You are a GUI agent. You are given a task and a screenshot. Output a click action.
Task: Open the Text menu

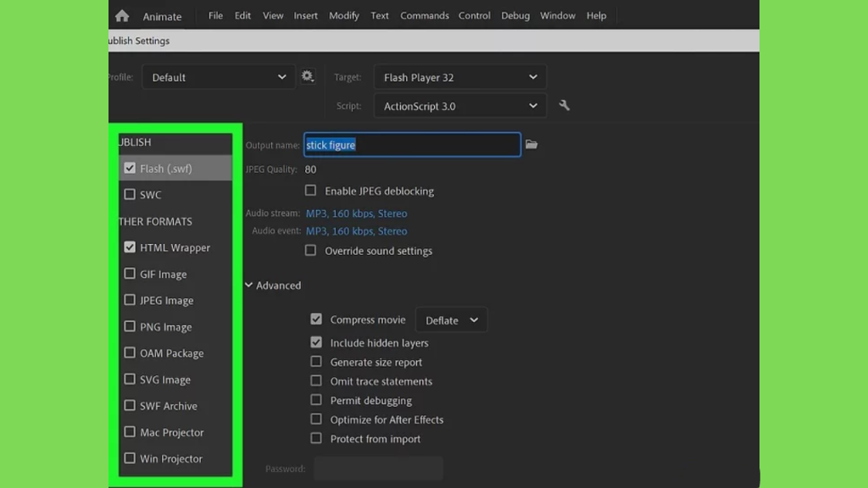click(380, 15)
